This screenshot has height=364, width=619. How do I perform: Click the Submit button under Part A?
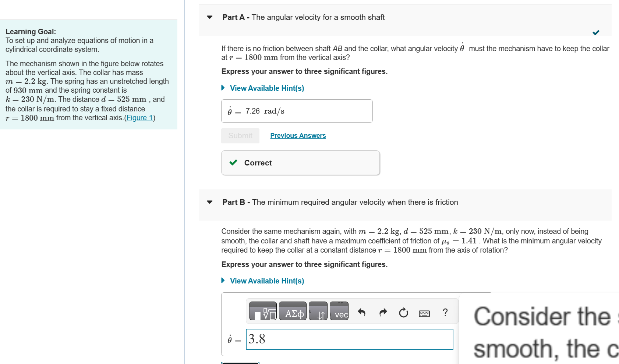[x=240, y=135]
